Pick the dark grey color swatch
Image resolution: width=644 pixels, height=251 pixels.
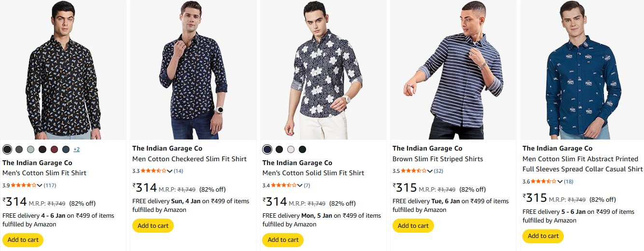click(x=19, y=149)
